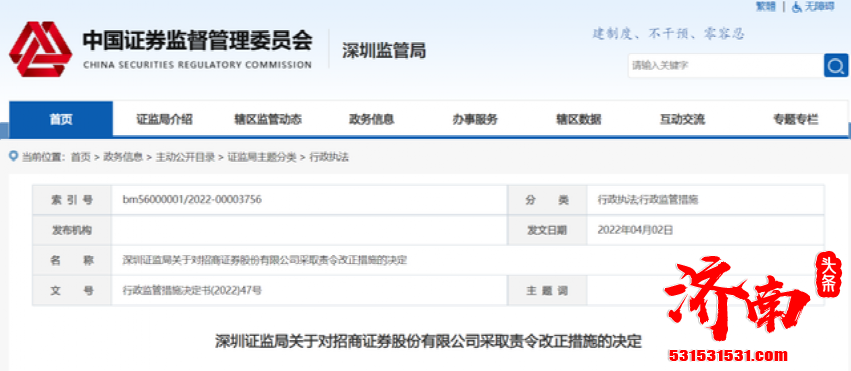851x371 pixels.
Task: Go to 政务信息 in the breadcrumb
Action: [x=123, y=157]
